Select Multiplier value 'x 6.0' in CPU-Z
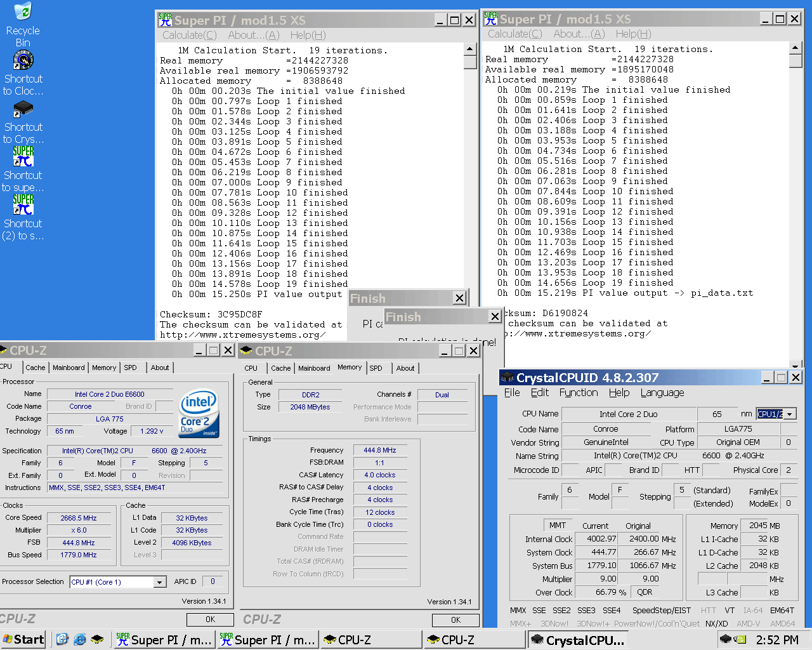This screenshot has width=812, height=650. [79, 530]
